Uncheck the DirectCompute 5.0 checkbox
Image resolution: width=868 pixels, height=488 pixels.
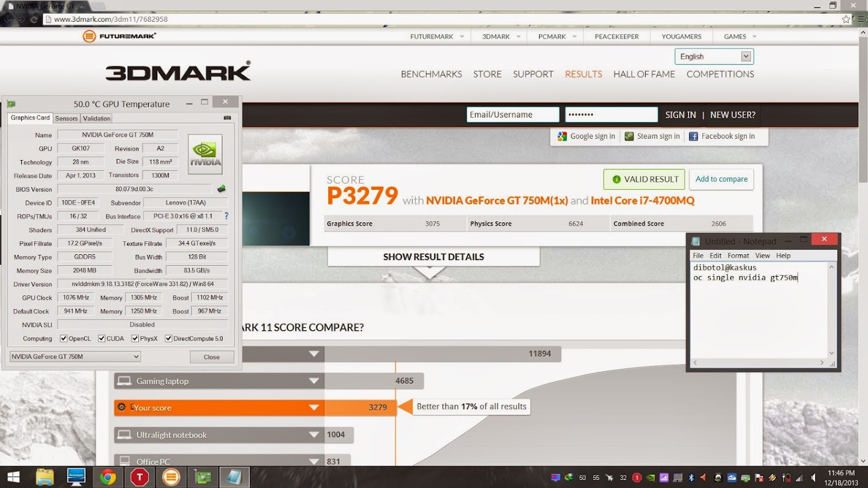click(x=169, y=338)
